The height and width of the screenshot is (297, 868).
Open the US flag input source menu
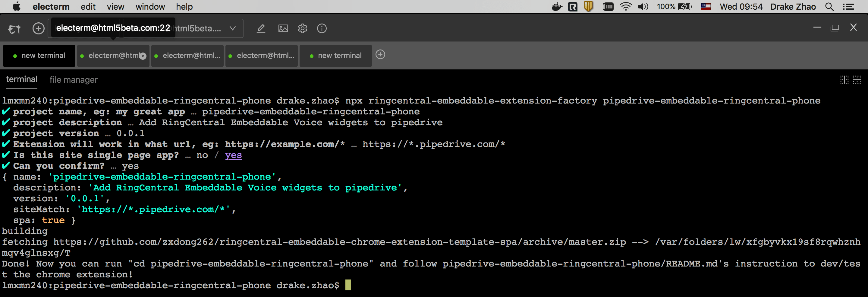click(x=706, y=7)
